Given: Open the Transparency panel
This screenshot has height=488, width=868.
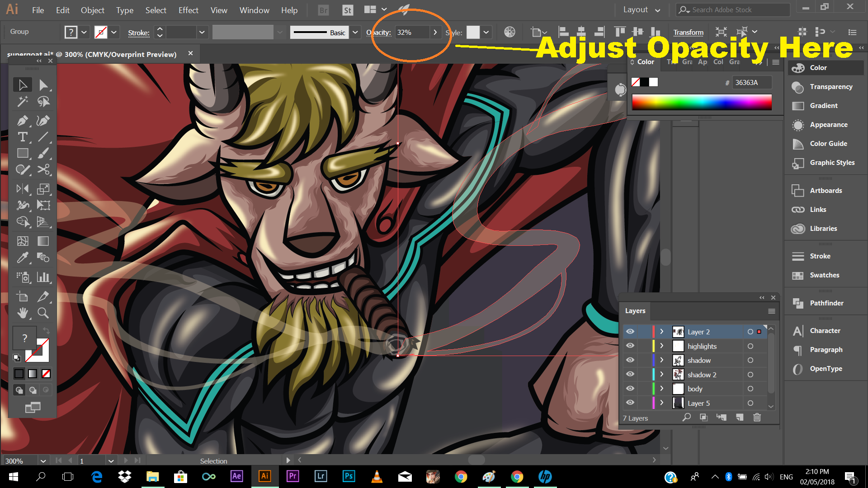Looking at the screenshot, I should (830, 87).
